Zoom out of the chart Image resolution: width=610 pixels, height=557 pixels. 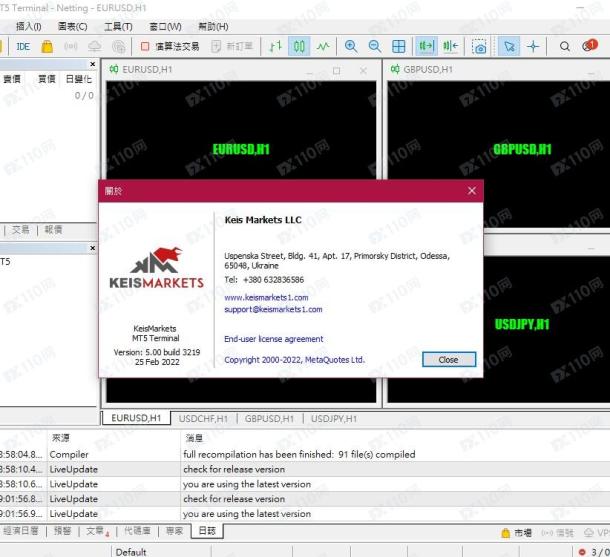375,47
